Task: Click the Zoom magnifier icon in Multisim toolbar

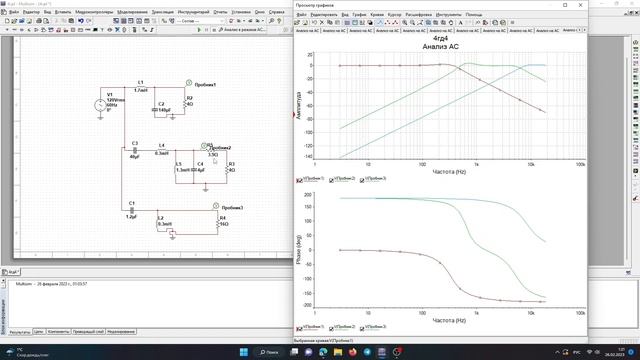Action: tap(271, 21)
